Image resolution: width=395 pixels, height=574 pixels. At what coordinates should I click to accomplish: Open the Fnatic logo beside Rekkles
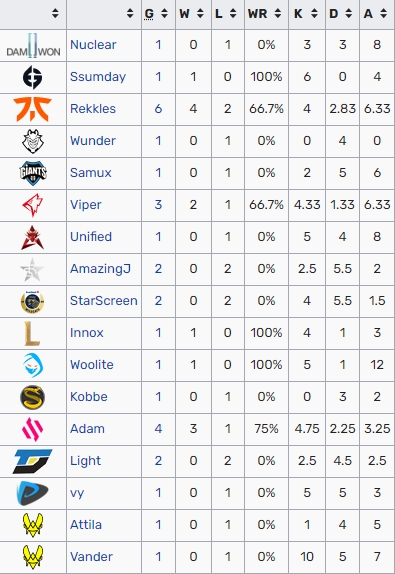[33, 109]
